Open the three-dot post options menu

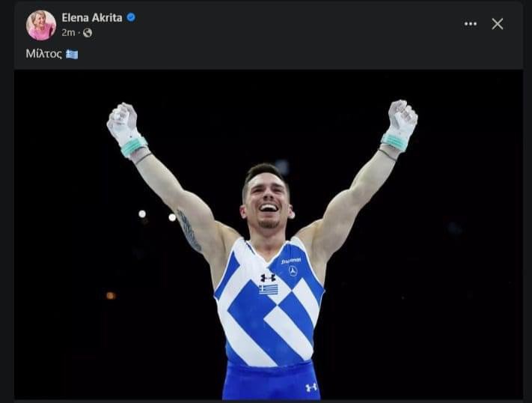point(470,24)
